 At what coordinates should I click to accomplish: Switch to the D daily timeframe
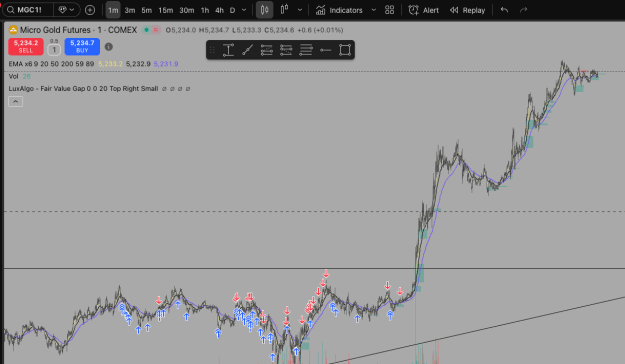pos(232,10)
